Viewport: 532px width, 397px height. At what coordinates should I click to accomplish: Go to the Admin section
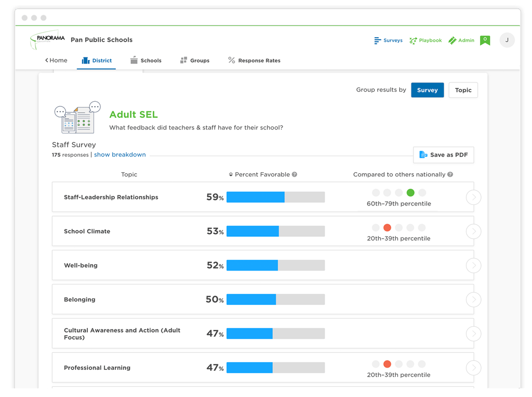pyautogui.click(x=461, y=40)
